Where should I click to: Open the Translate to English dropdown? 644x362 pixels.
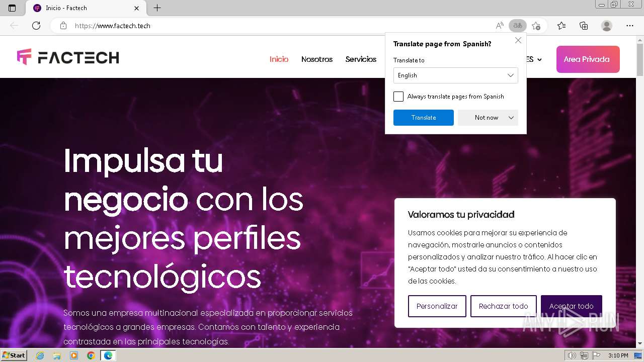pyautogui.click(x=456, y=75)
